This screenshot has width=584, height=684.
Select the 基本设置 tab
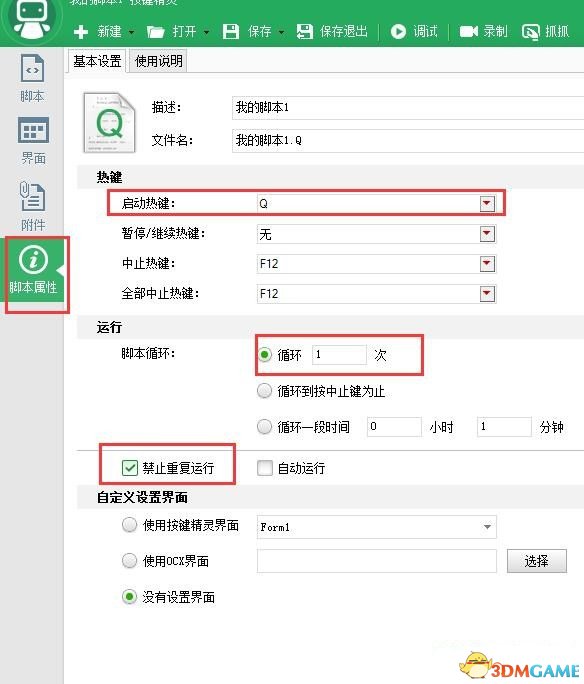tap(97, 61)
